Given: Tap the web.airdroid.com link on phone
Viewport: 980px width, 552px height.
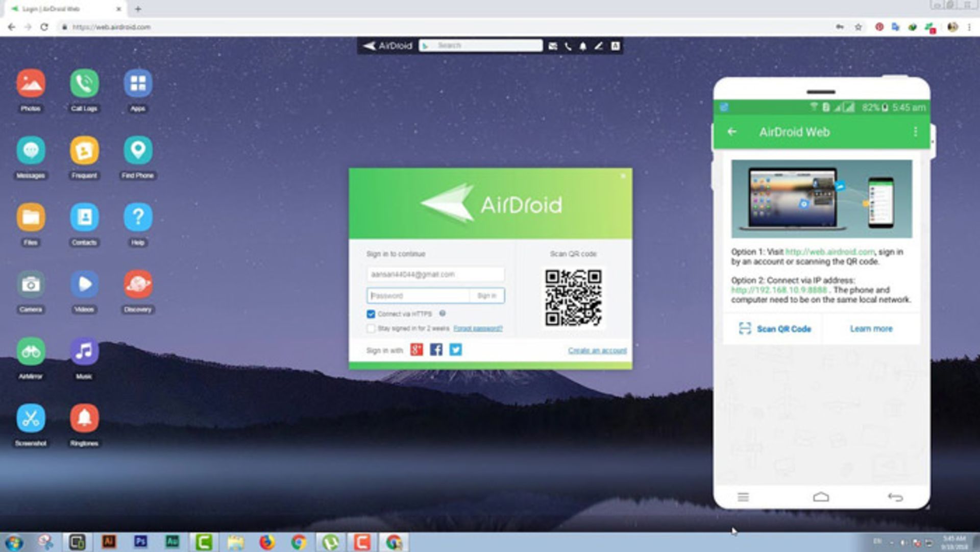Looking at the screenshot, I should [x=830, y=252].
